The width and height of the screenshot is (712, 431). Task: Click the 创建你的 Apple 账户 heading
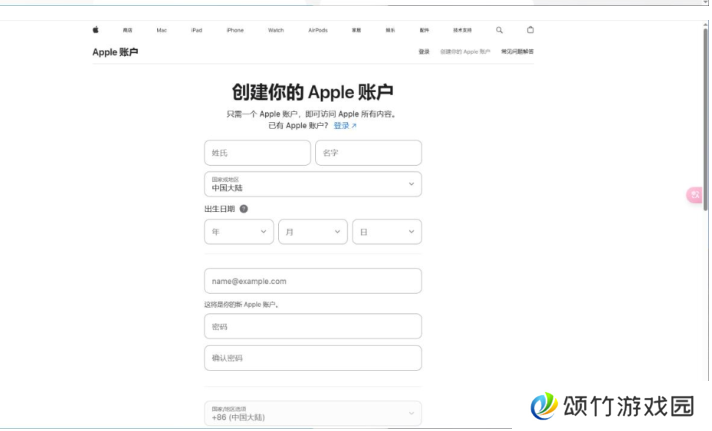point(313,92)
